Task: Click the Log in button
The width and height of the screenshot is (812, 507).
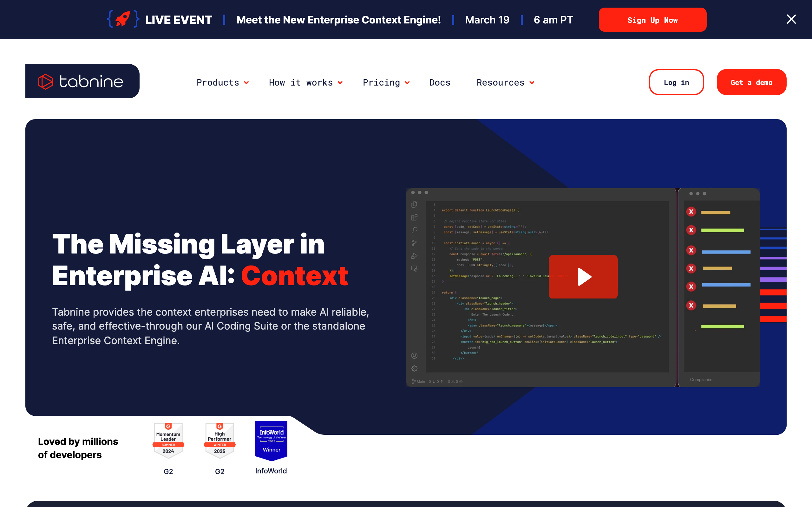Action: [x=676, y=82]
